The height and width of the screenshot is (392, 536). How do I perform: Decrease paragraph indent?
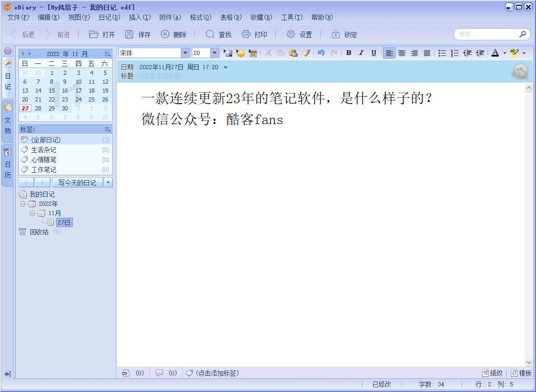(x=467, y=53)
